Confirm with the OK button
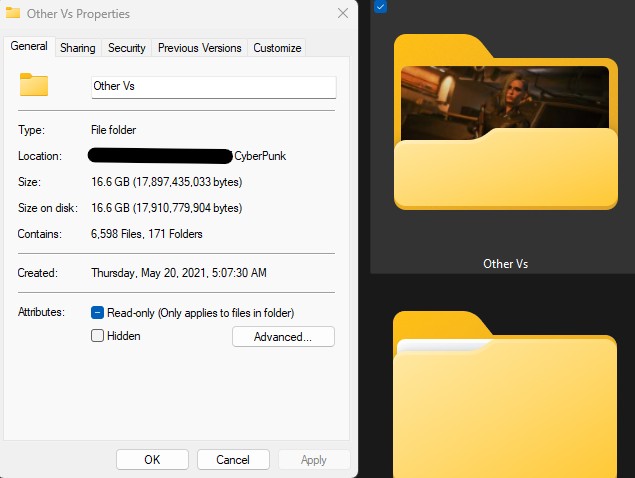This screenshot has height=478, width=635. 152,460
